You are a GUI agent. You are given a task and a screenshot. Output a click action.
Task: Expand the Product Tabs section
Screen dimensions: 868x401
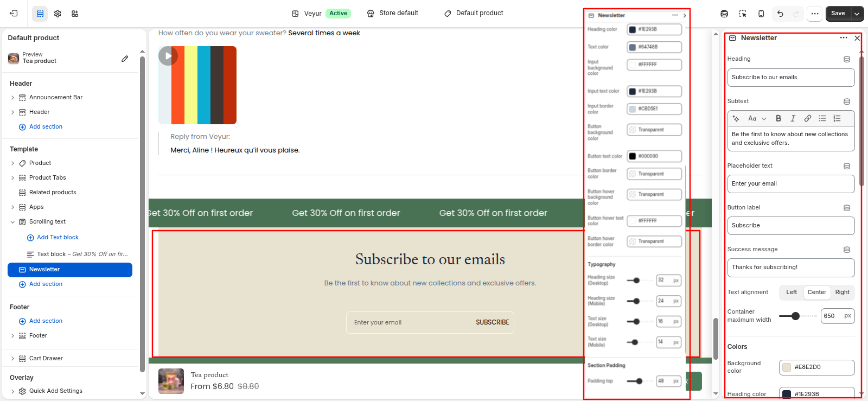pos(12,178)
